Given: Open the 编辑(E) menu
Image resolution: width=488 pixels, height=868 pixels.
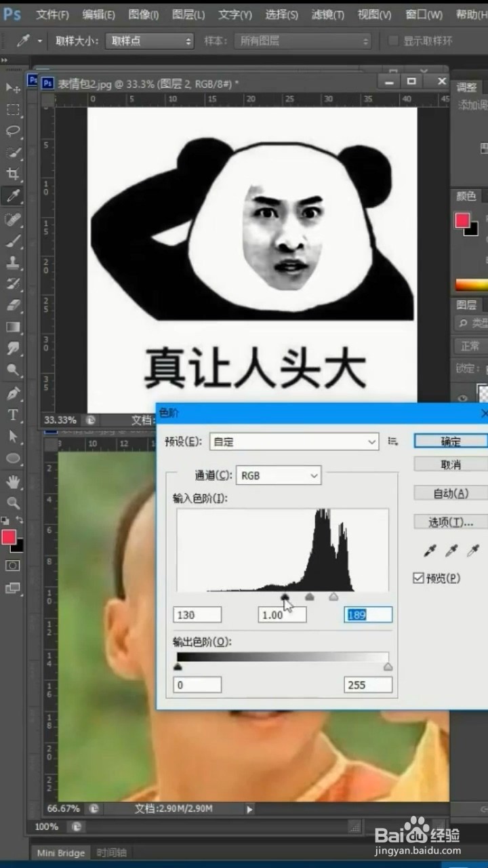Looking at the screenshot, I should click(x=98, y=14).
